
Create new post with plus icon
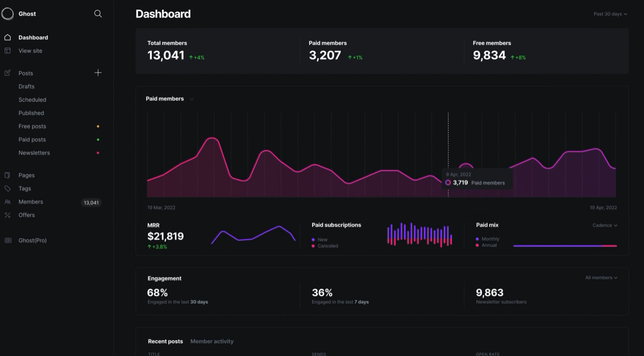pyautogui.click(x=98, y=73)
